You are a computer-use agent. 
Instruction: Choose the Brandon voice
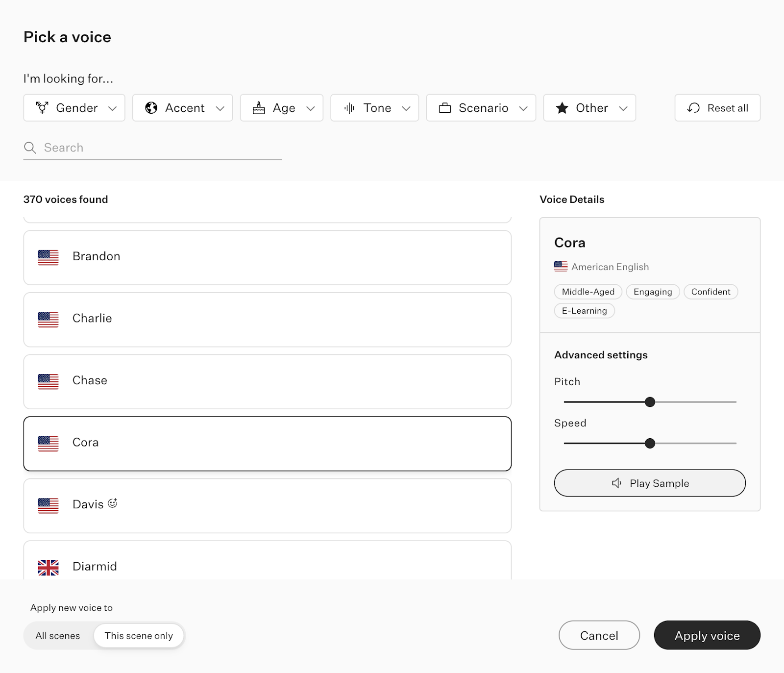(x=267, y=257)
